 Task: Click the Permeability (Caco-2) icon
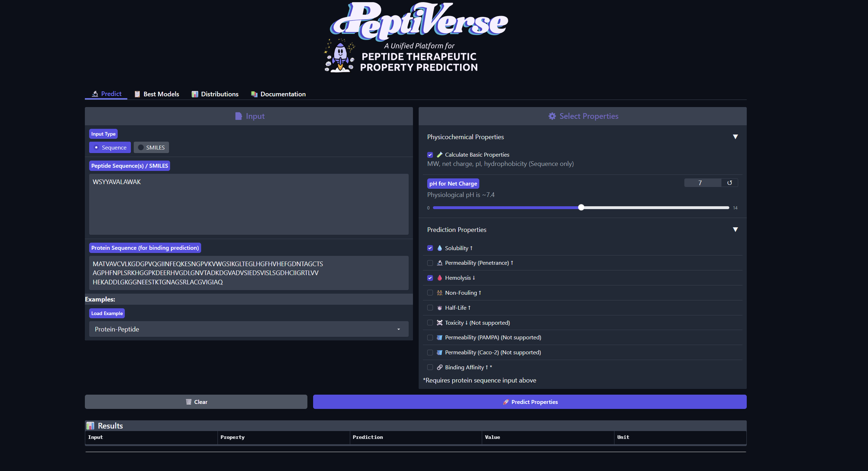(x=440, y=353)
